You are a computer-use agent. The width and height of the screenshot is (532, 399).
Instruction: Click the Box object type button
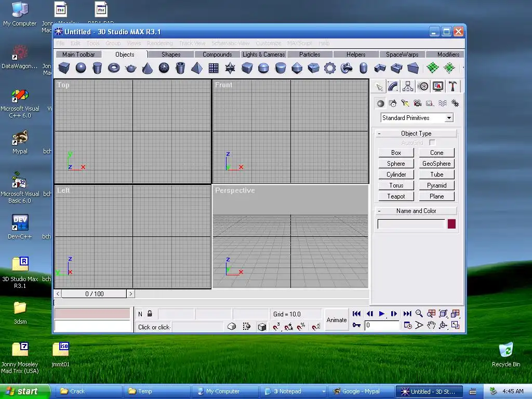396,153
